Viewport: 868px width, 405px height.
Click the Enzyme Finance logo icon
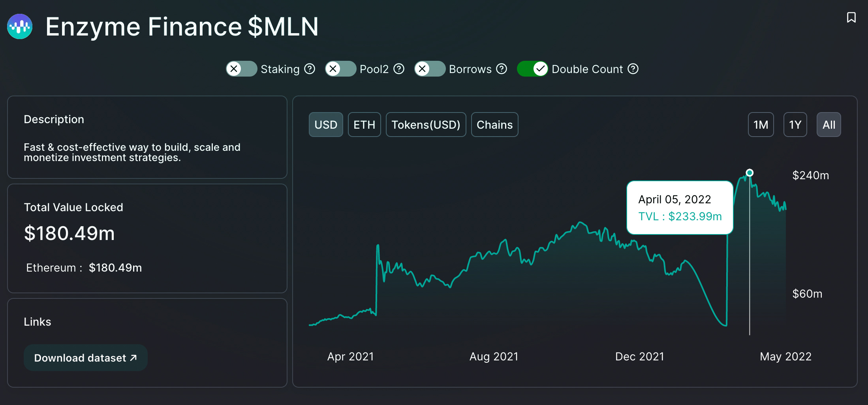20,26
